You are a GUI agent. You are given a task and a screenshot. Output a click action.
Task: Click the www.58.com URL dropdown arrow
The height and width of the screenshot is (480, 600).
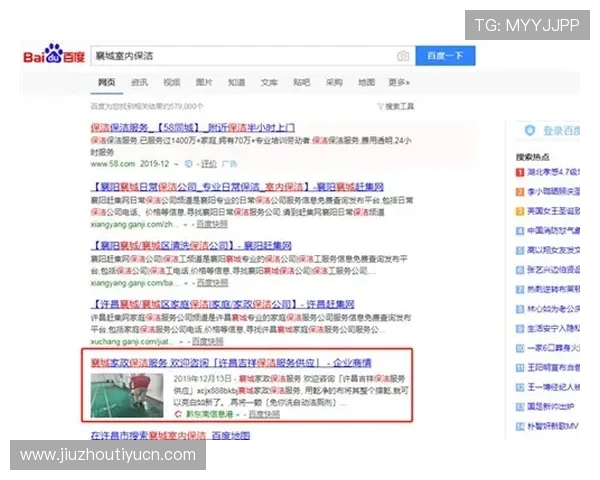tap(176, 164)
